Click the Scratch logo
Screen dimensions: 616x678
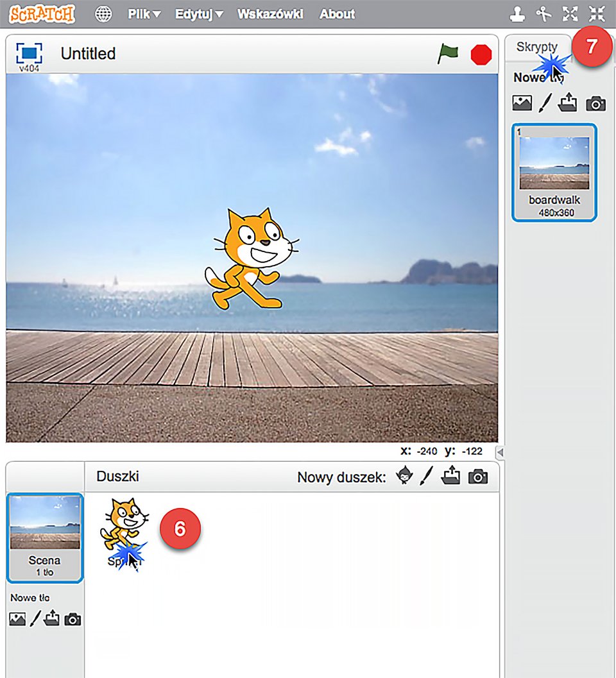pos(42,14)
